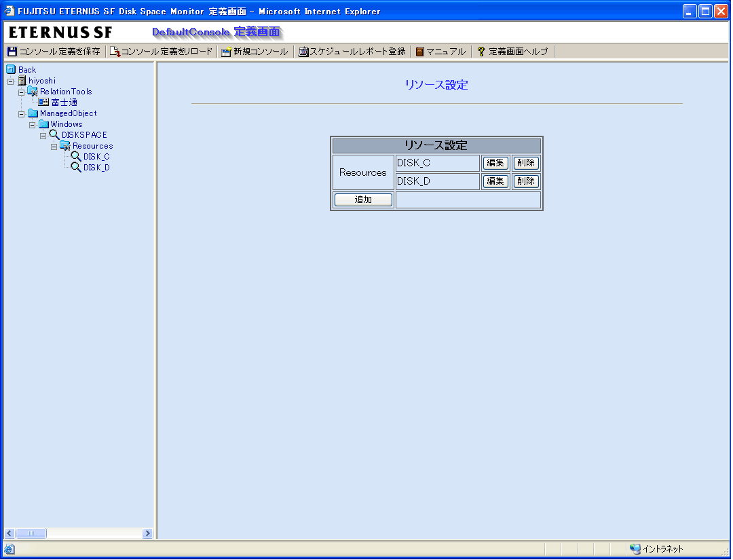Click the 削除 button for DISK_C
The width and height of the screenshot is (733, 560).
point(526,163)
